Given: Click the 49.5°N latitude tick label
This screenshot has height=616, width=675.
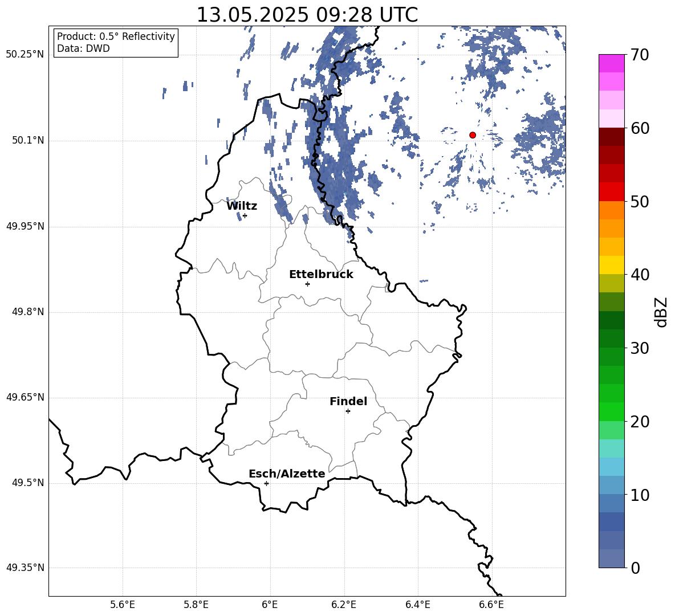Looking at the screenshot, I should (28, 483).
